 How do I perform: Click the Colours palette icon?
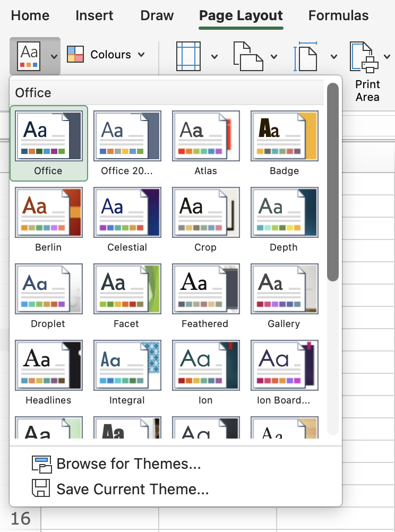(75, 55)
